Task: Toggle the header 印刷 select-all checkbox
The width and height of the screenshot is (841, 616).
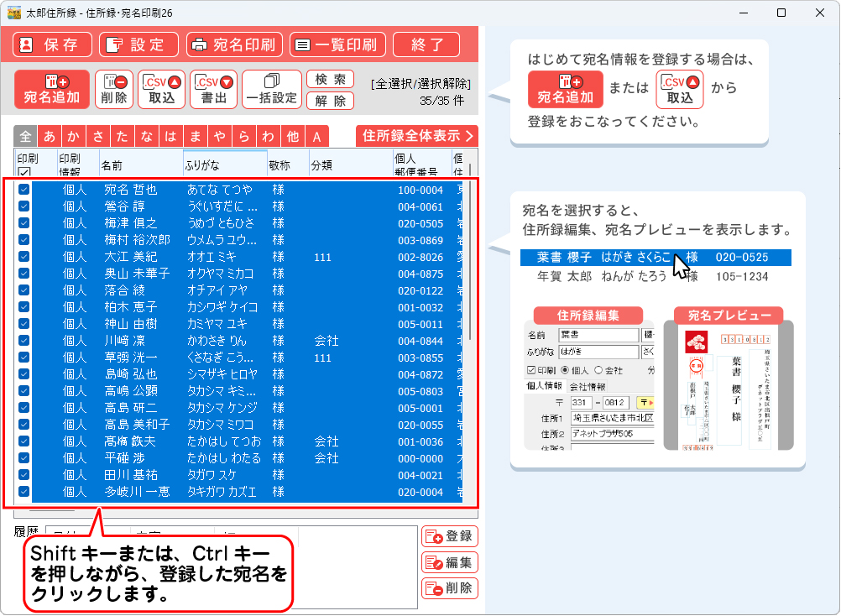Action: coord(24,171)
